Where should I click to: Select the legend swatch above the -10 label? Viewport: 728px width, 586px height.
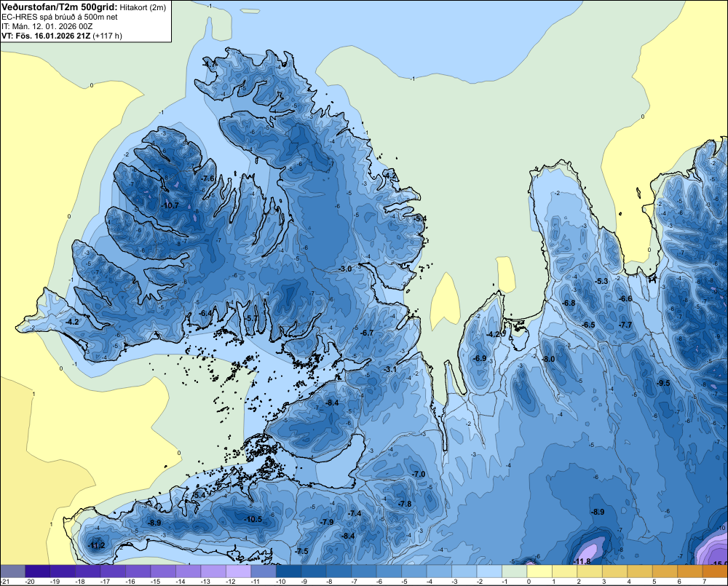click(x=288, y=571)
